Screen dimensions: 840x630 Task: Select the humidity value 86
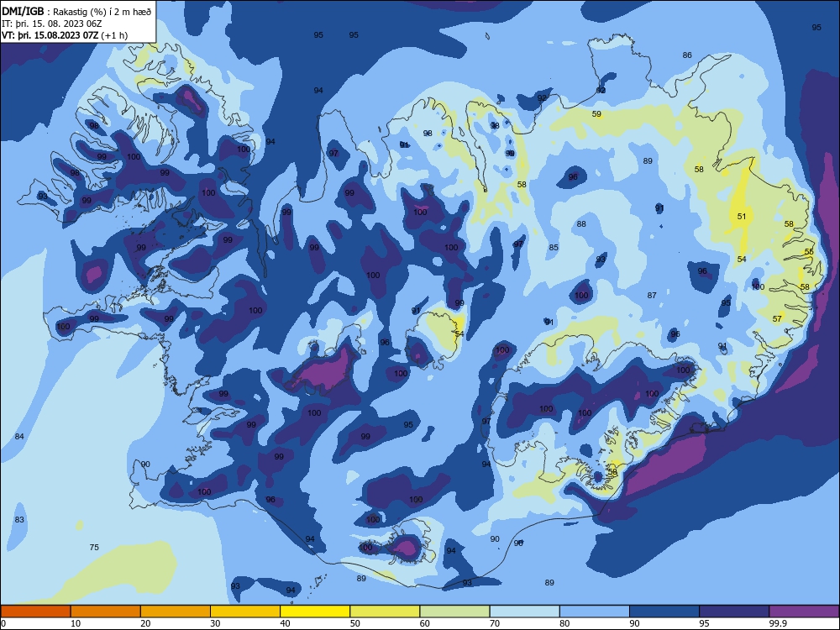tap(687, 55)
